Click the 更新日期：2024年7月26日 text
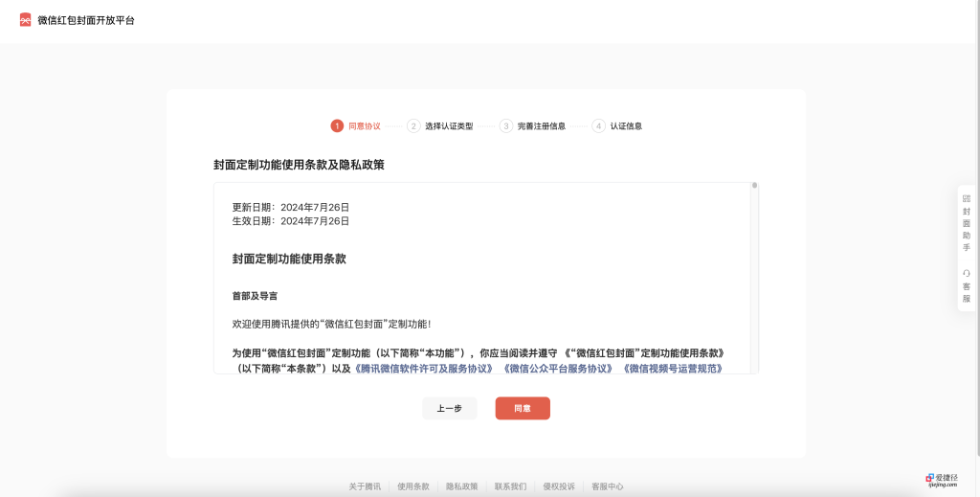The image size is (980, 497). 291,208
